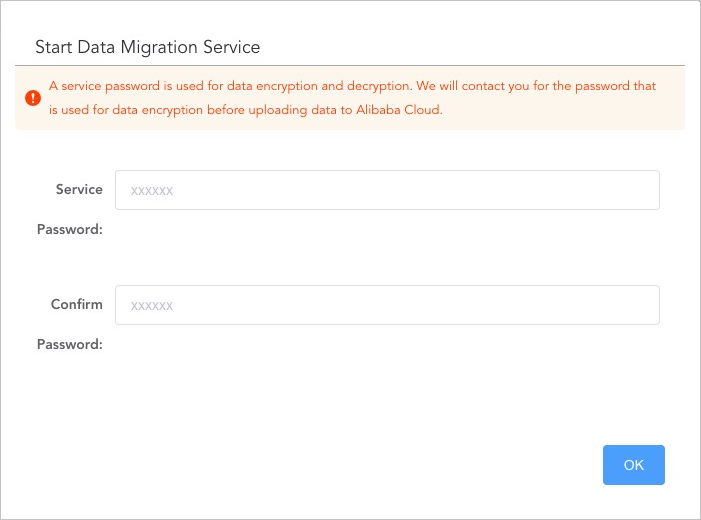The height and width of the screenshot is (520, 701).
Task: Click right end of Confirm Password field
Action: [x=640, y=305]
